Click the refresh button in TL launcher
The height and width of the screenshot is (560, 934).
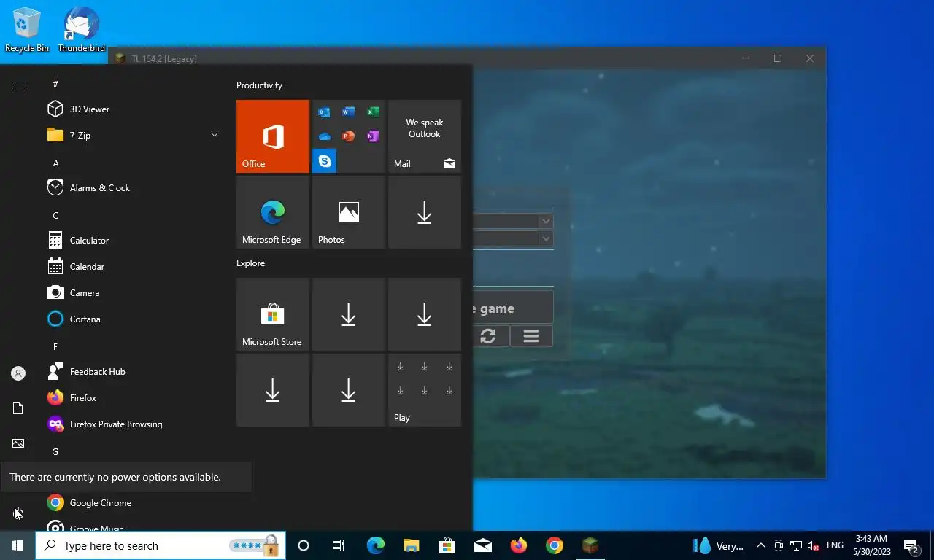coord(488,336)
